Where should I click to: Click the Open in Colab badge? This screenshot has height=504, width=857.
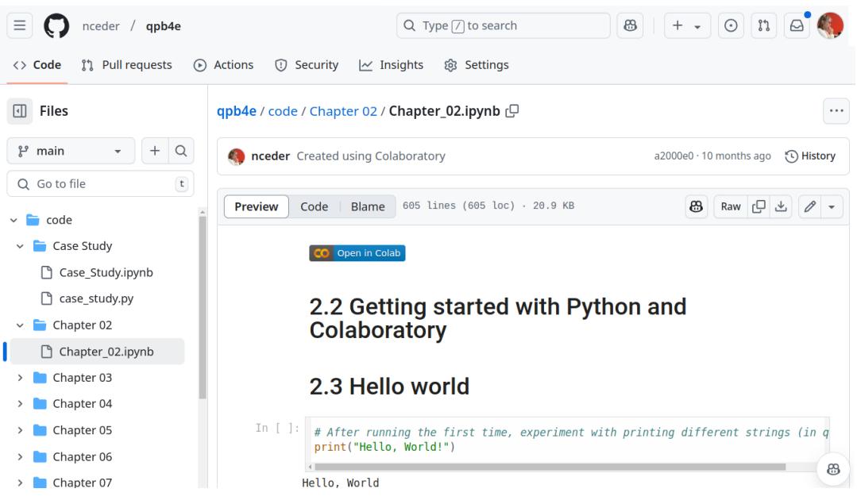(357, 253)
